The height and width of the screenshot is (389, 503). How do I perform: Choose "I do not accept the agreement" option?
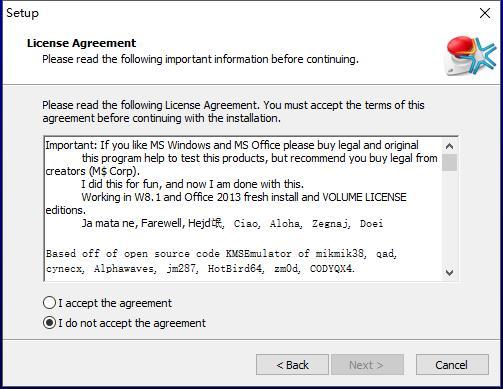pyautogui.click(x=49, y=323)
